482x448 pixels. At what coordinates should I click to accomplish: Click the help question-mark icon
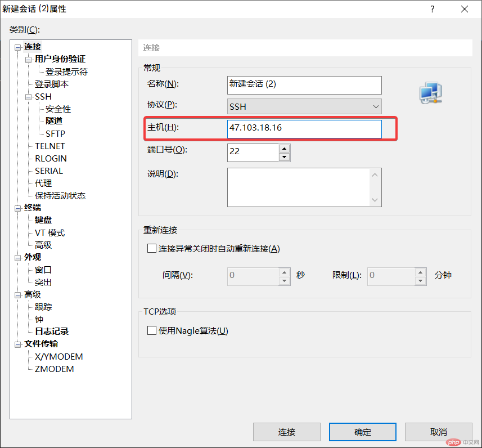pos(432,9)
